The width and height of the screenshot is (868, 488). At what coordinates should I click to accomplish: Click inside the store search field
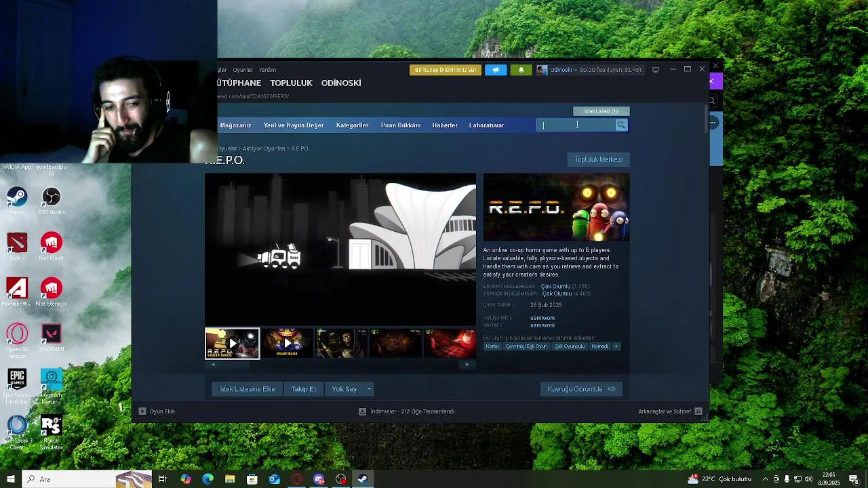pyautogui.click(x=576, y=125)
